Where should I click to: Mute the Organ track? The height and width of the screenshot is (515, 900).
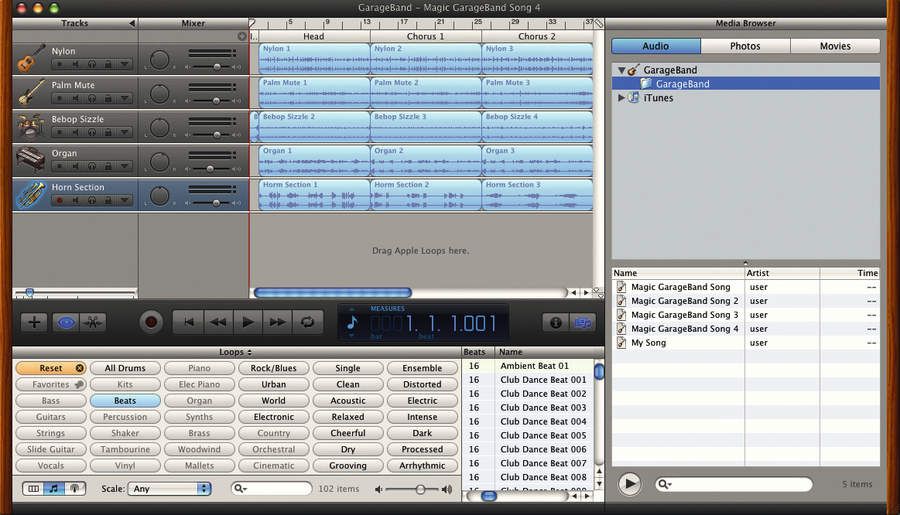pos(75,166)
